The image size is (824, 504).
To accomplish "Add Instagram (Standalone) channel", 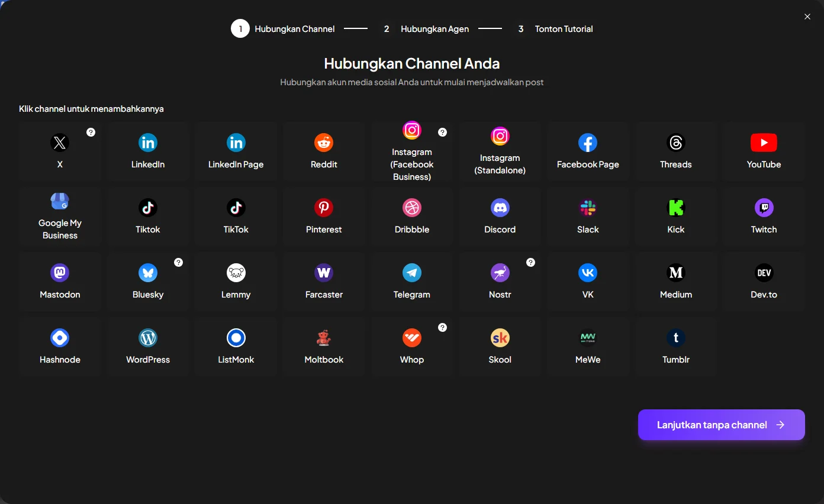I will 500,151.
